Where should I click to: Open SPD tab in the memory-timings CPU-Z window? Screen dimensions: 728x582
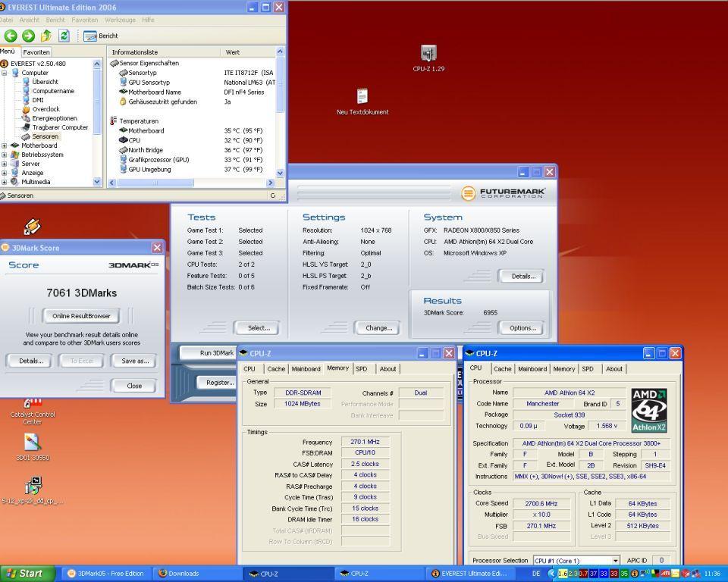(x=361, y=369)
